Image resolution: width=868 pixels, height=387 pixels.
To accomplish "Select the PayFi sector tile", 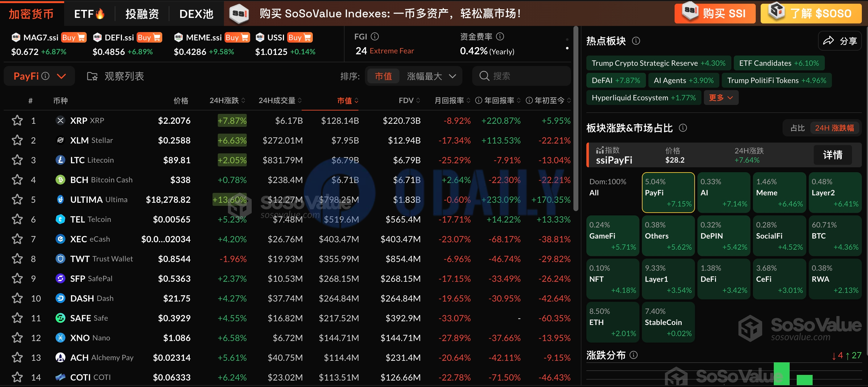I will [668, 193].
